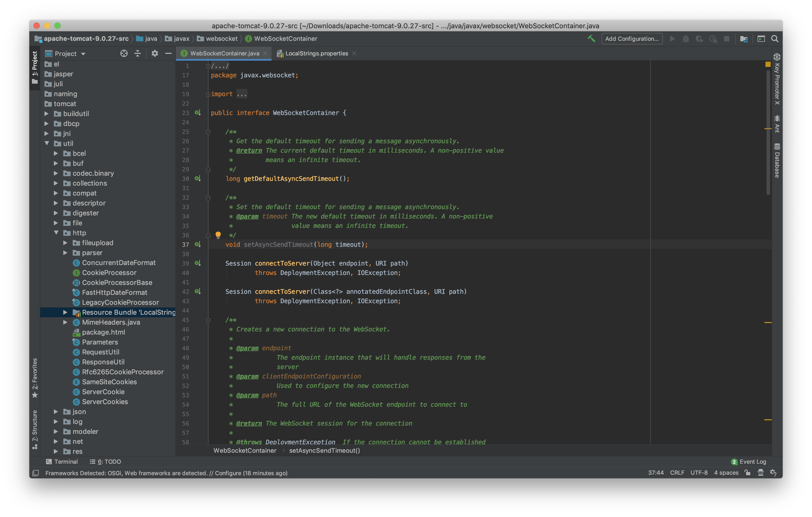Open package.html in the project tree

(x=103, y=332)
